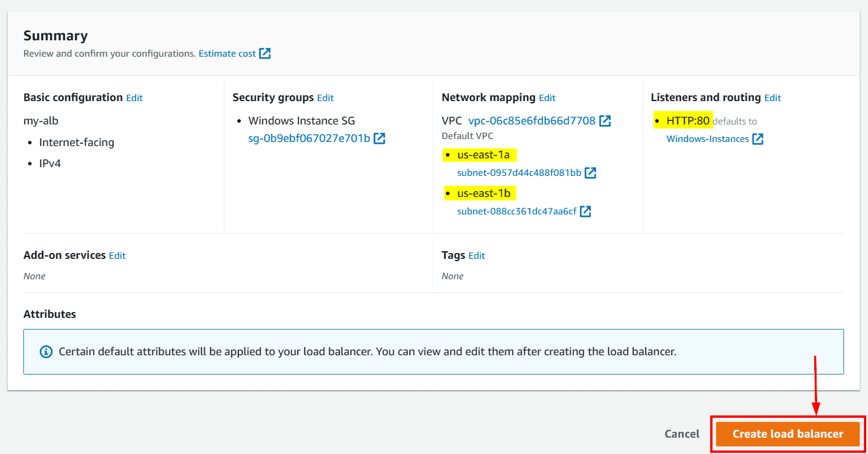Open the external link icon for subnet-0957d44c488f081bb
The width and height of the screenshot is (868, 454).
click(x=591, y=172)
